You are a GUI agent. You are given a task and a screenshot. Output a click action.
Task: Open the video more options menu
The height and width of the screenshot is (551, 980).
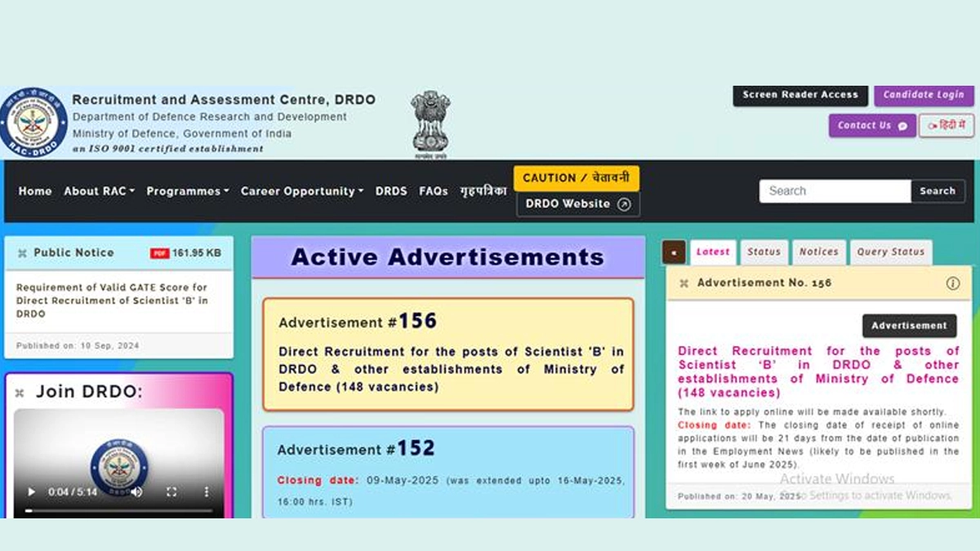pos(206,492)
